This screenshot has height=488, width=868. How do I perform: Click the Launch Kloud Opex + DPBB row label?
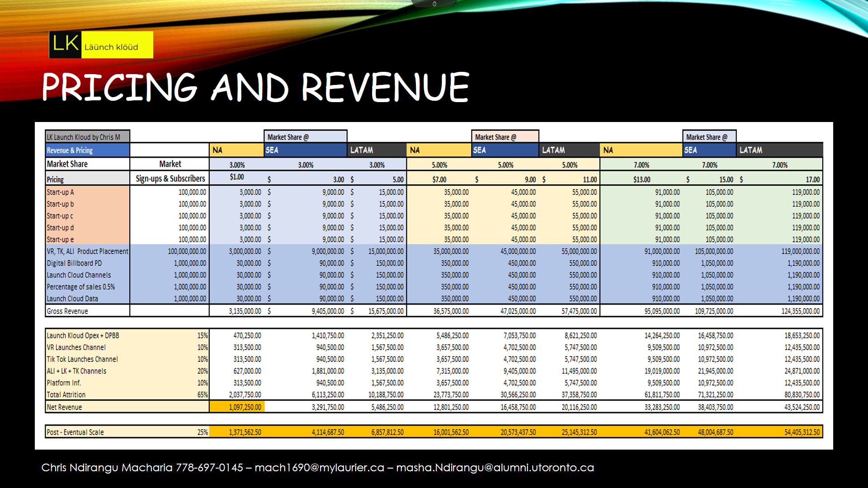tap(83, 336)
